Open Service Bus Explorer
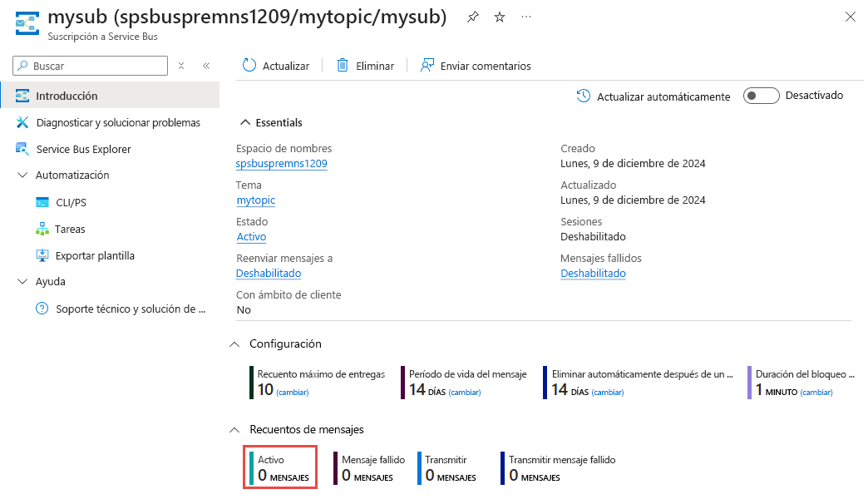 [84, 149]
